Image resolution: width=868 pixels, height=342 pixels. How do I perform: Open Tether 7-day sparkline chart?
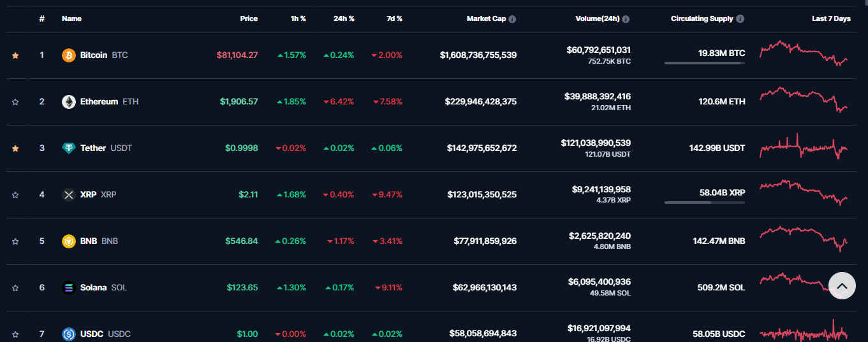coord(804,146)
